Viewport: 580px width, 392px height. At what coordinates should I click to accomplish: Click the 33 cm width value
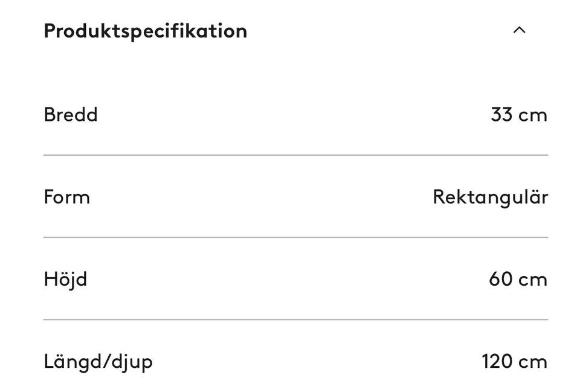(x=518, y=114)
